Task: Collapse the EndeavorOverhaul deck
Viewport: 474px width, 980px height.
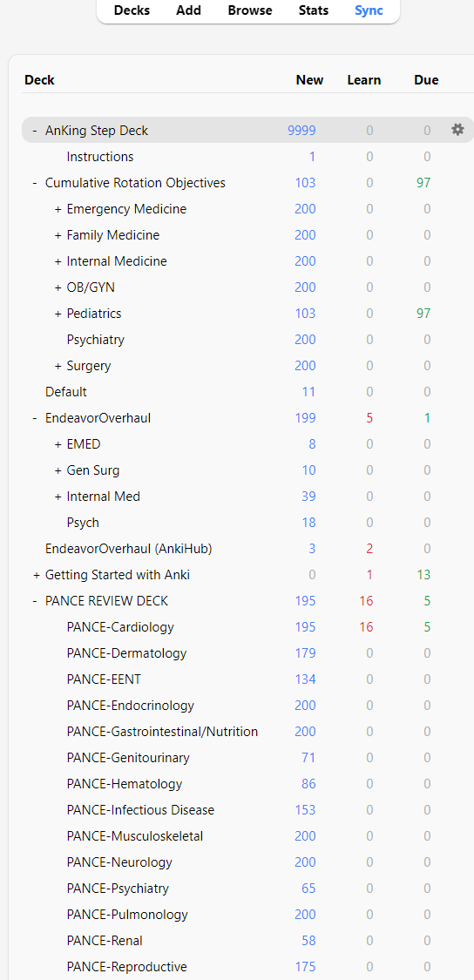Action: click(35, 418)
